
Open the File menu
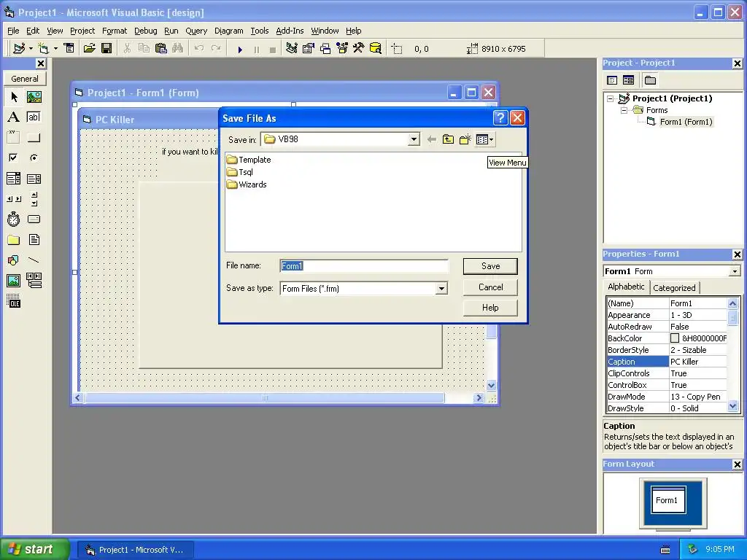(13, 31)
